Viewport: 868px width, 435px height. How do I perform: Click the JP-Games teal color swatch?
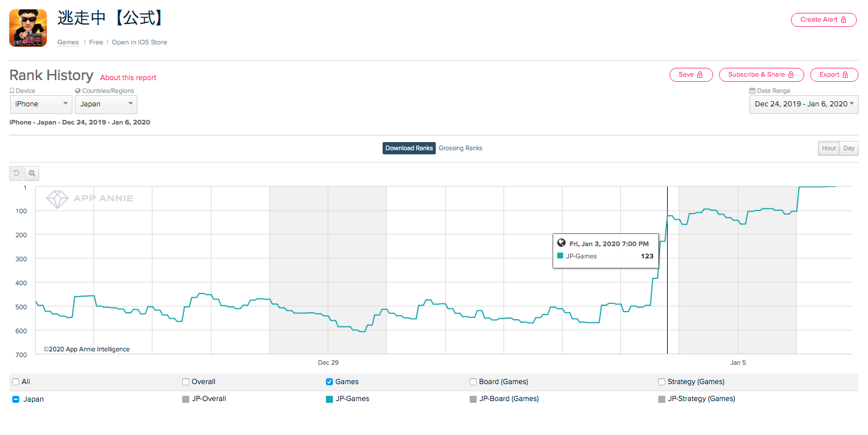pyautogui.click(x=329, y=399)
